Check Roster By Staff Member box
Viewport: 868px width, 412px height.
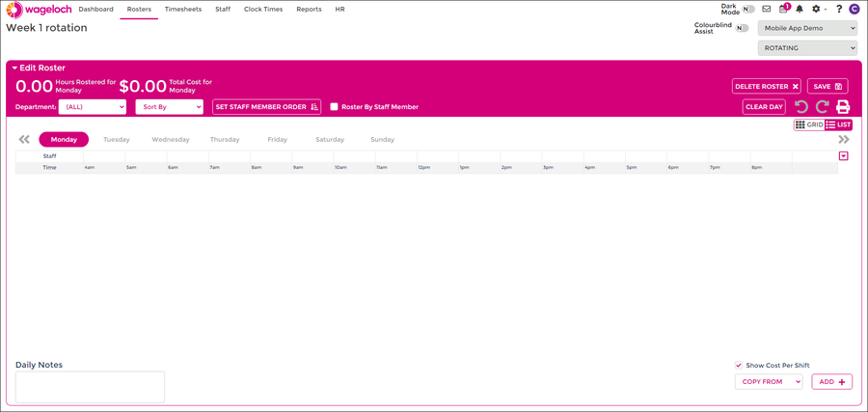(x=335, y=107)
